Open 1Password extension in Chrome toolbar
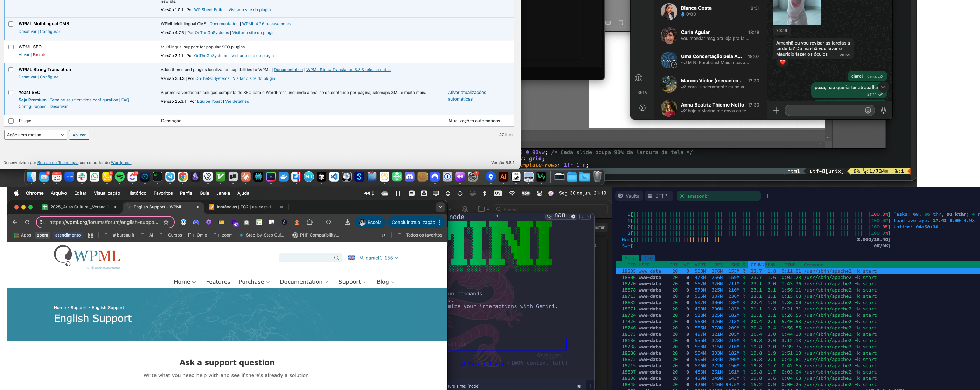 [183, 222]
